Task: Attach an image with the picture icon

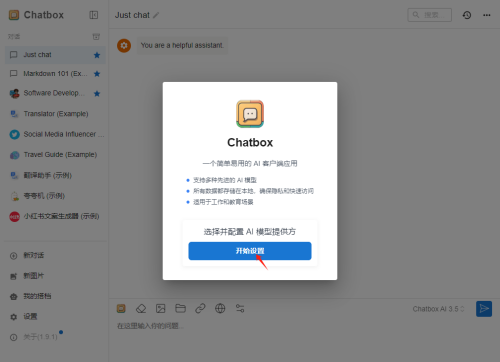Action: [161, 309]
